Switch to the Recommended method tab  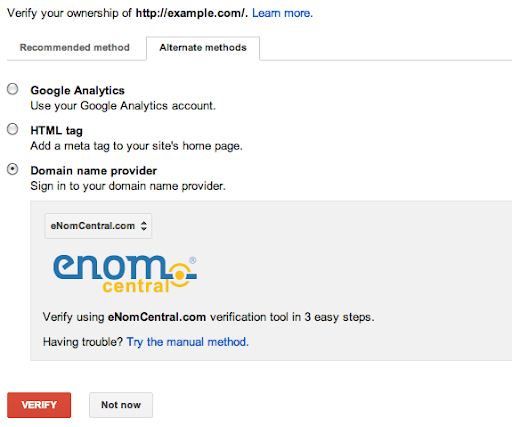[x=75, y=48]
